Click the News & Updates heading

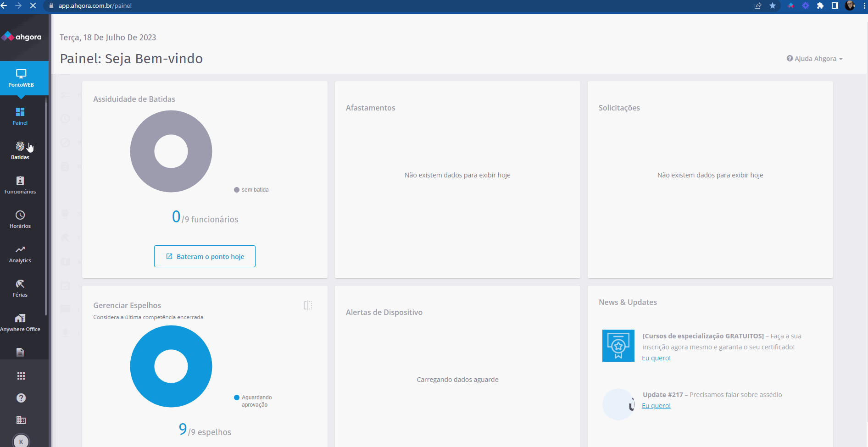tap(628, 302)
